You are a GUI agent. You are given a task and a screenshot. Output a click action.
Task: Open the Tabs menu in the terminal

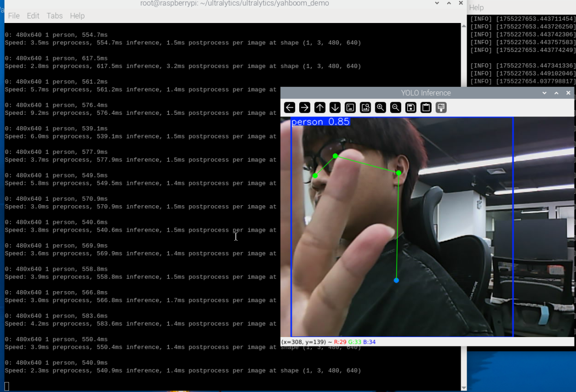pos(54,16)
